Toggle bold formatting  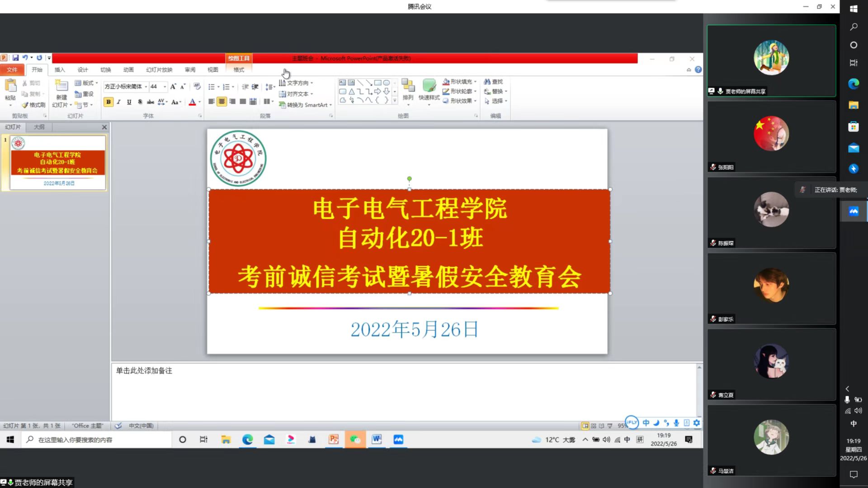108,102
